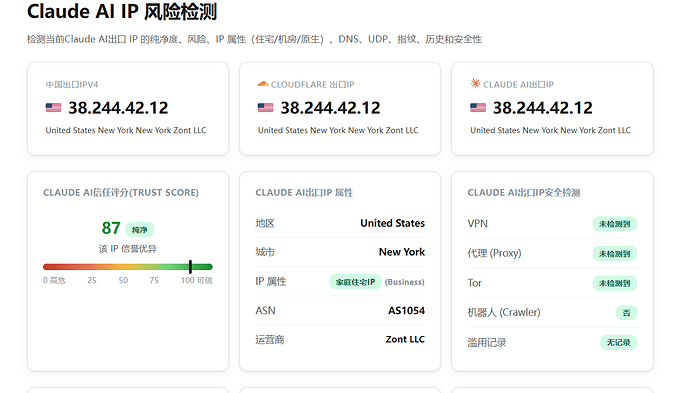The image size is (690, 393).
Task: Click the trust score gradient bar
Action: tap(128, 267)
